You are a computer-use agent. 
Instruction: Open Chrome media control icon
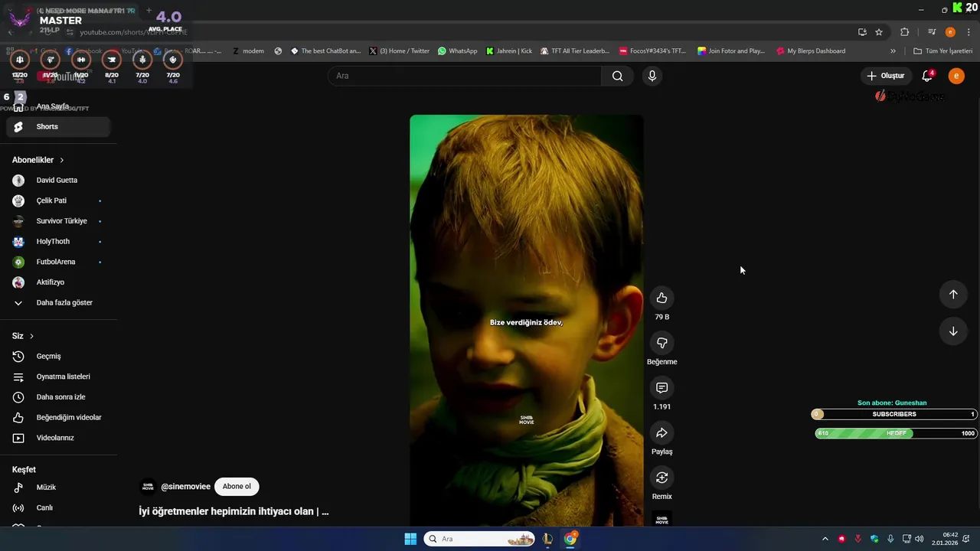(932, 32)
